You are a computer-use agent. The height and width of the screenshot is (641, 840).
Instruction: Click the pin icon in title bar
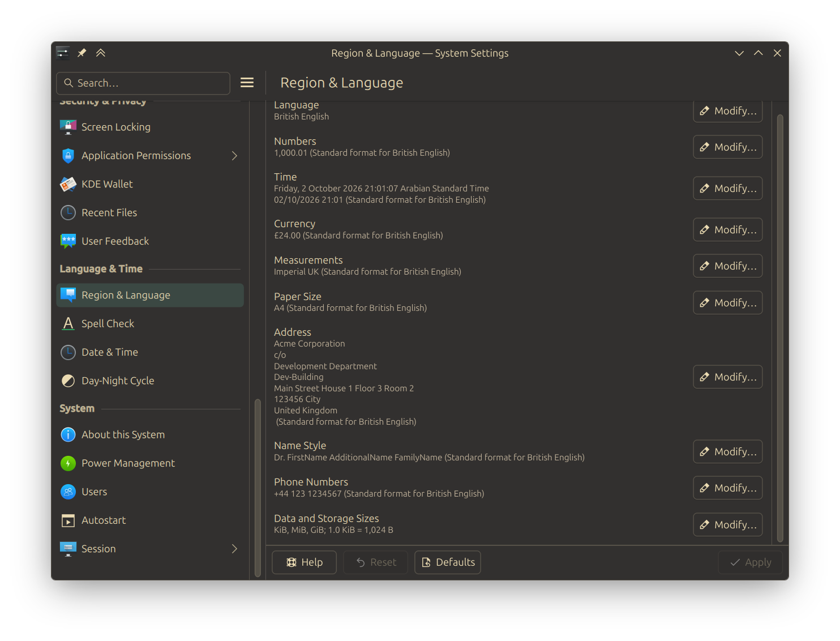click(x=82, y=53)
